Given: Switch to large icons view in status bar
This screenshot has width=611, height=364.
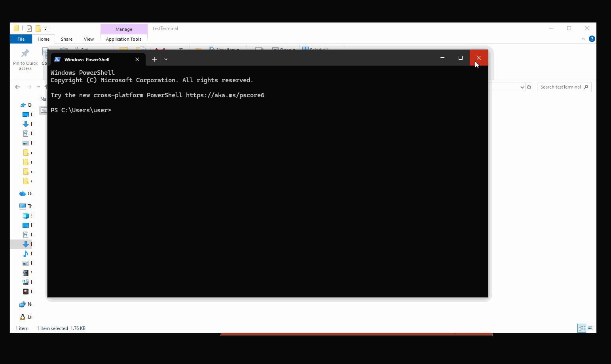Looking at the screenshot, I should (590, 328).
